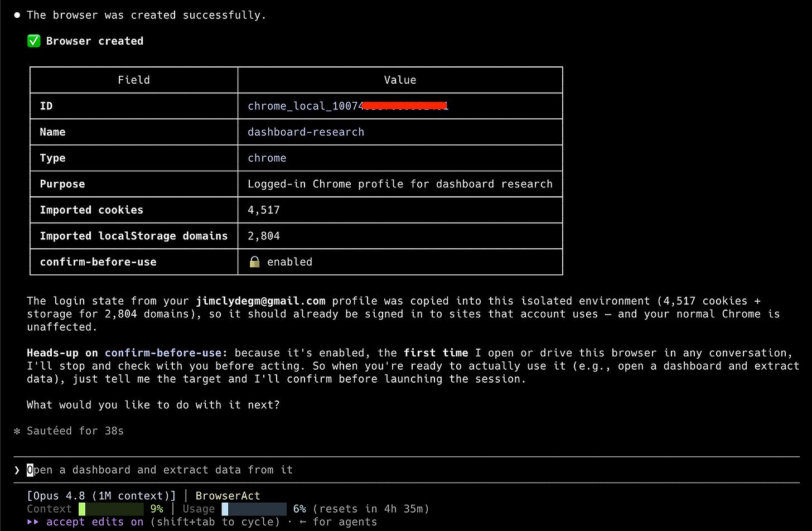
Task: Click the 'Field' column header
Action: 134,80
